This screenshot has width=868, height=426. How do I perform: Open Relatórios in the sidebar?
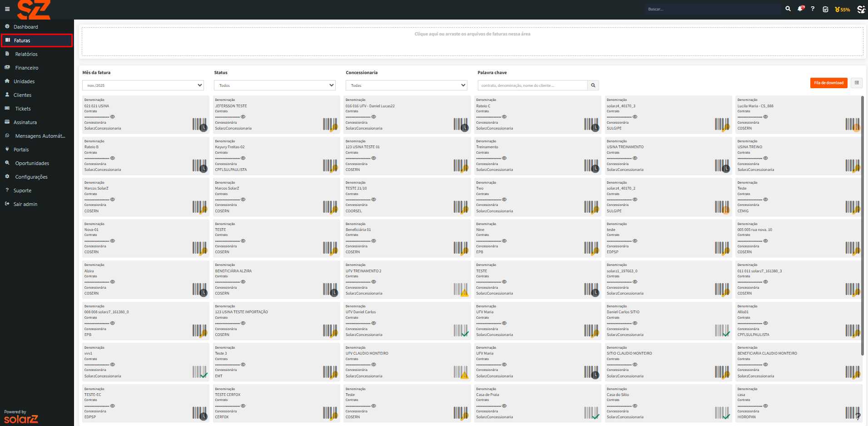26,54
